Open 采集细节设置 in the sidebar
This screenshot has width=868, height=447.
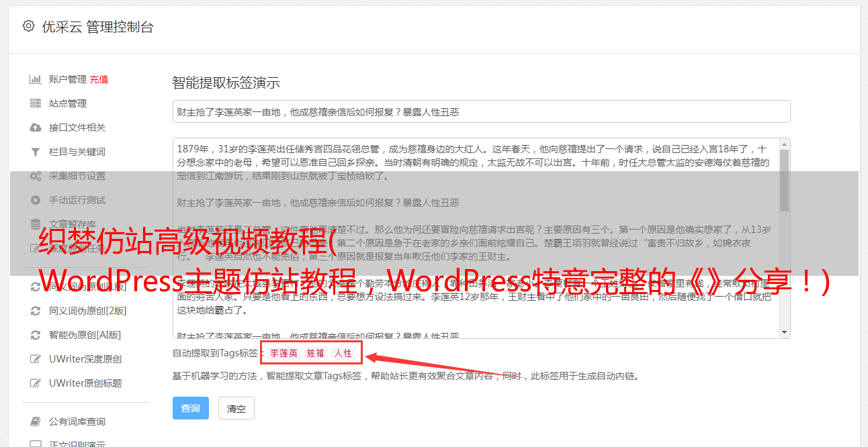click(x=77, y=176)
